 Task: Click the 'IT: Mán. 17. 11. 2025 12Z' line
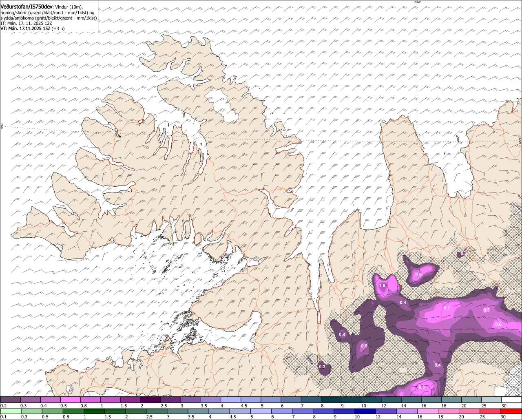point(26,23)
